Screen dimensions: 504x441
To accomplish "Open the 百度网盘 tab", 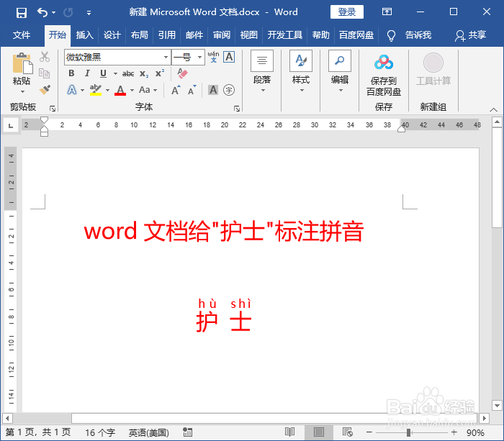I will 356,35.
